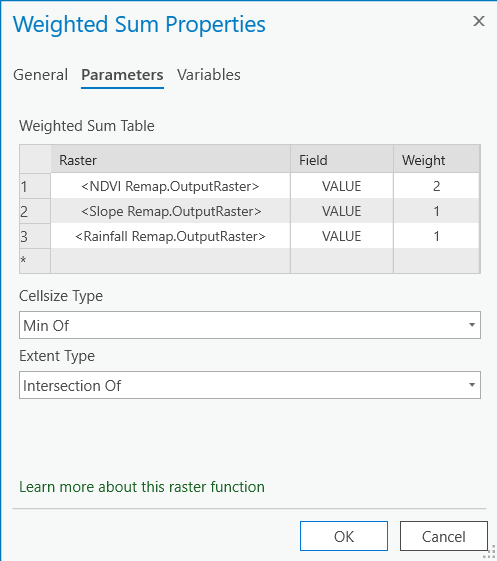Screen dimensions: 497x561
Task: Click the new-row asterisk header
Action: click(x=35, y=261)
